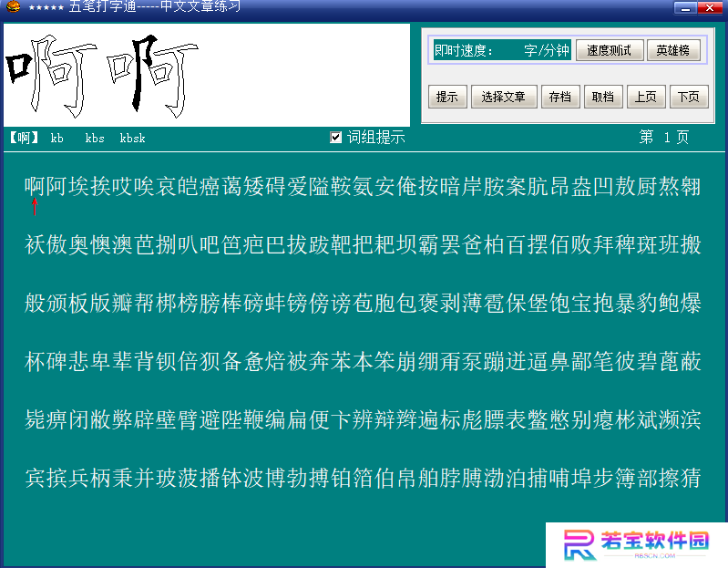Click character 搬 at end of second line
Screen dimensions: 728x568
(691, 244)
